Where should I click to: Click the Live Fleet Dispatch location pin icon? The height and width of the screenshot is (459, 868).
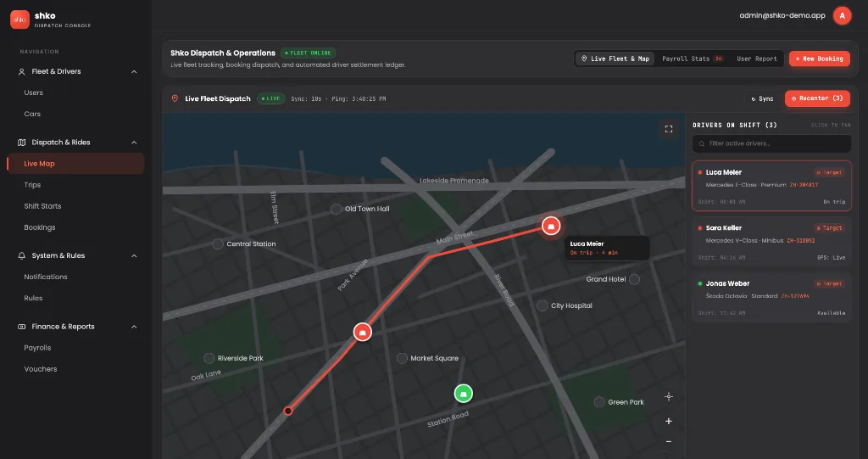coord(175,98)
